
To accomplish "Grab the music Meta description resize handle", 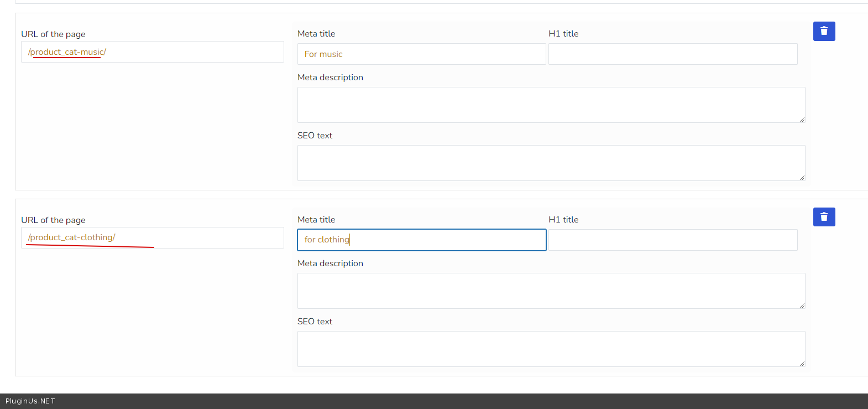I will tap(802, 120).
